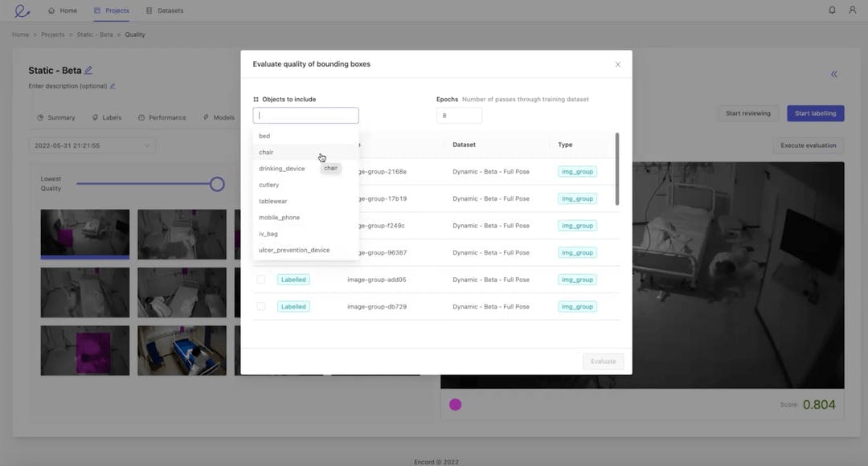Edit the Epochs value field
The height and width of the screenshot is (466, 868).
click(x=459, y=115)
